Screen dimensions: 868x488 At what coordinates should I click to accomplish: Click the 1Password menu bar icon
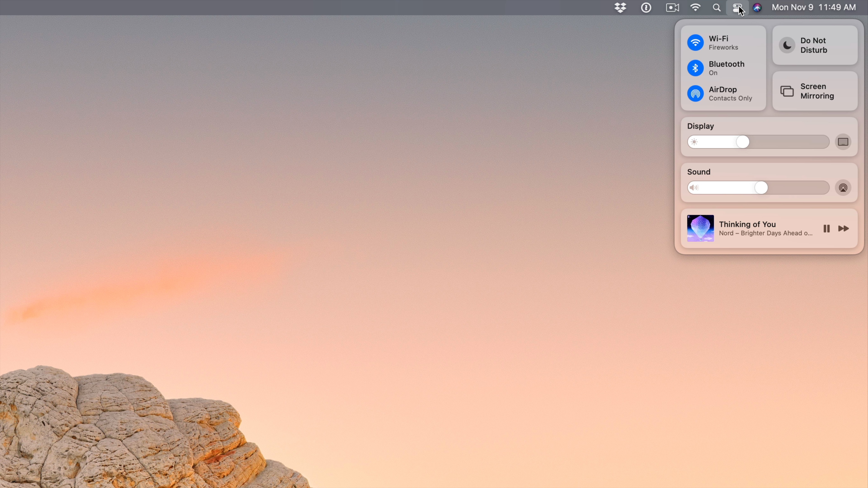[646, 7]
